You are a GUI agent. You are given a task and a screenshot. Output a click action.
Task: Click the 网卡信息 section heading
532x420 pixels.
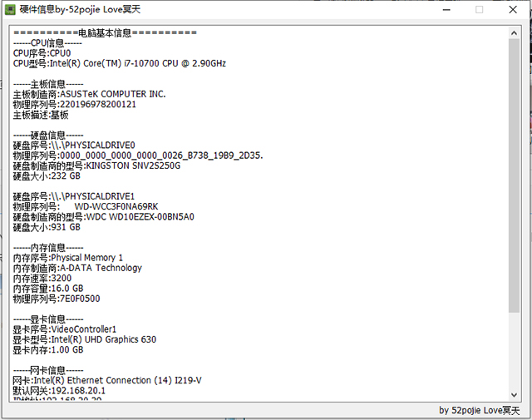coord(48,370)
